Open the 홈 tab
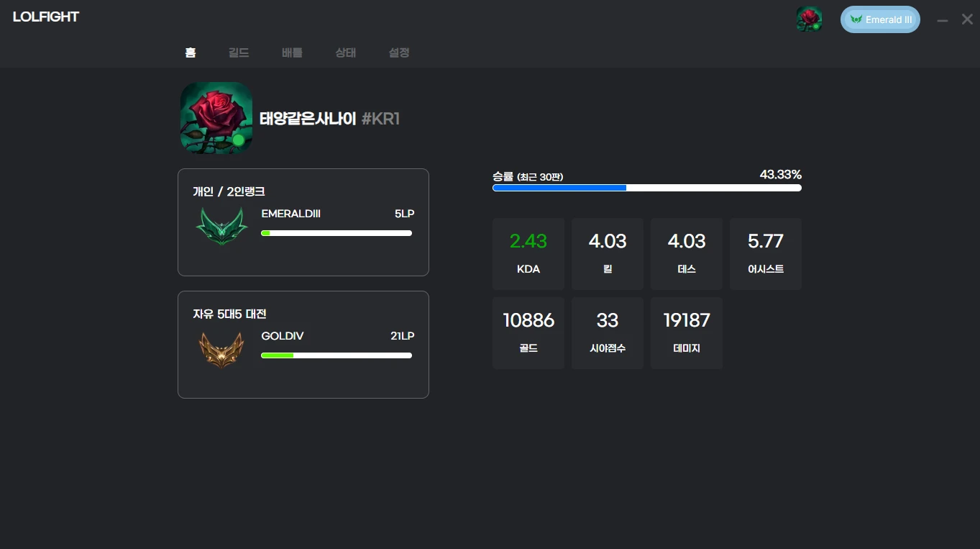The height and width of the screenshot is (549, 980). pos(191,53)
